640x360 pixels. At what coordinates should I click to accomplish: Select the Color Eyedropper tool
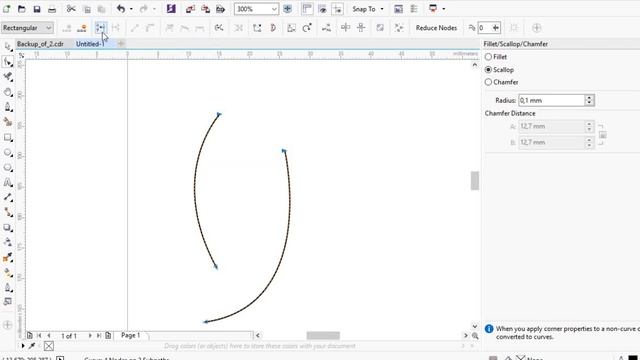(8, 258)
